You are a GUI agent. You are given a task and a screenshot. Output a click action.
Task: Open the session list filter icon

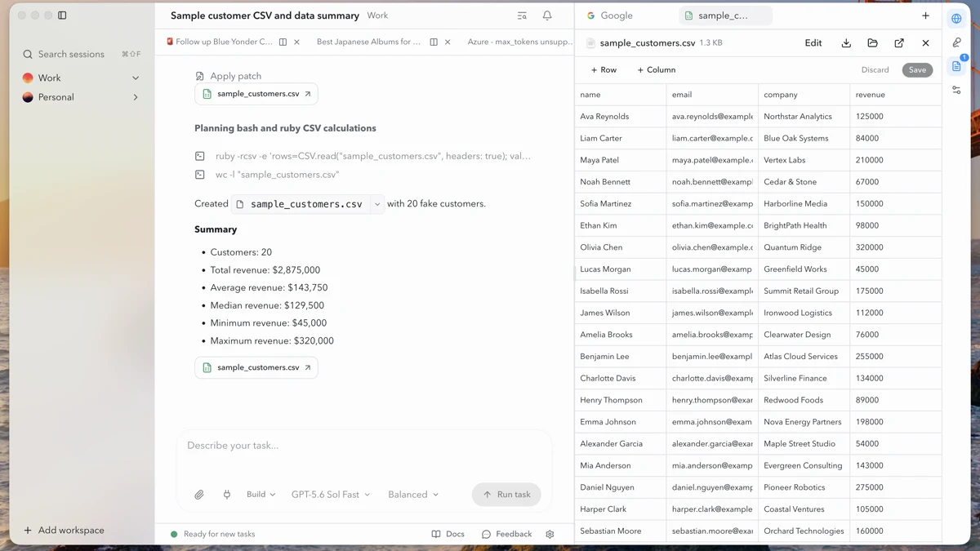pos(522,16)
